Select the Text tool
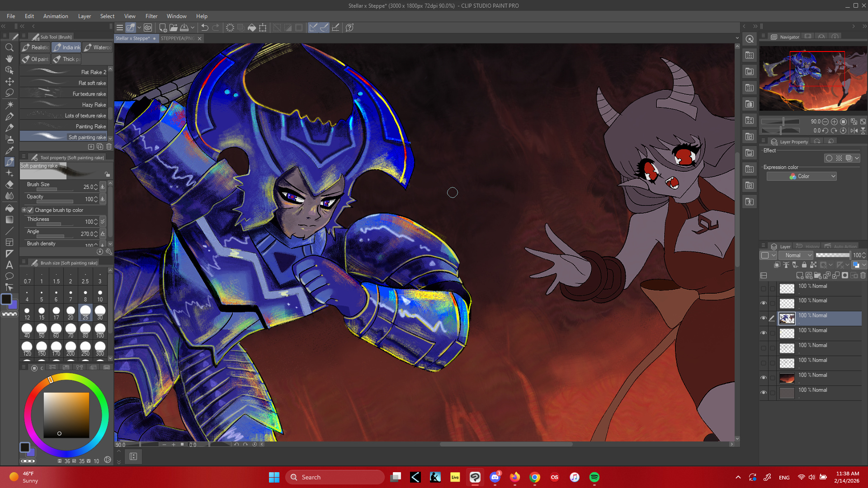The width and height of the screenshot is (868, 488). click(x=9, y=265)
